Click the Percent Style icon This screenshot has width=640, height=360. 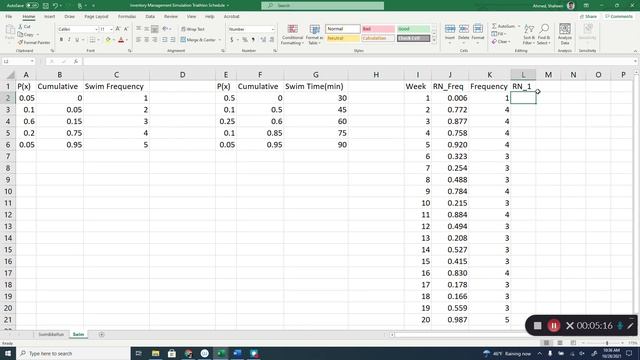(245, 40)
